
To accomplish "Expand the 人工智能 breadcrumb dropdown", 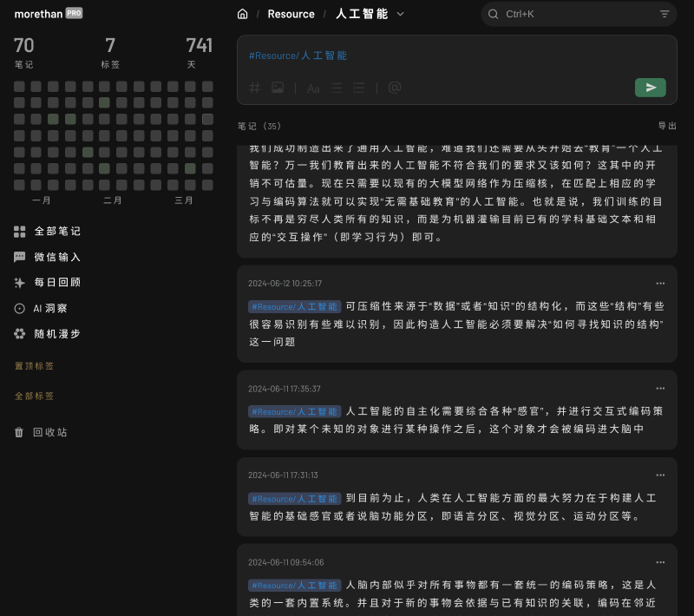I will pos(400,14).
